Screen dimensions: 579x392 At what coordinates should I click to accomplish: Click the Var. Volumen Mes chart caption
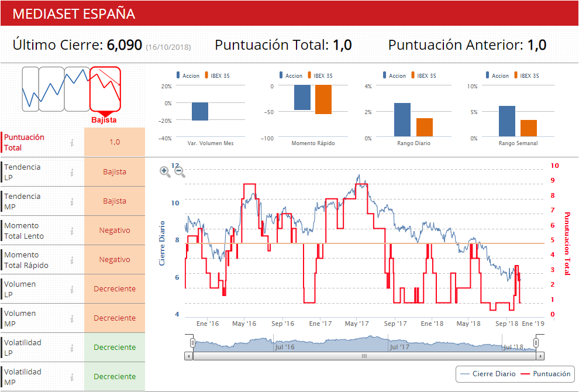[211, 143]
